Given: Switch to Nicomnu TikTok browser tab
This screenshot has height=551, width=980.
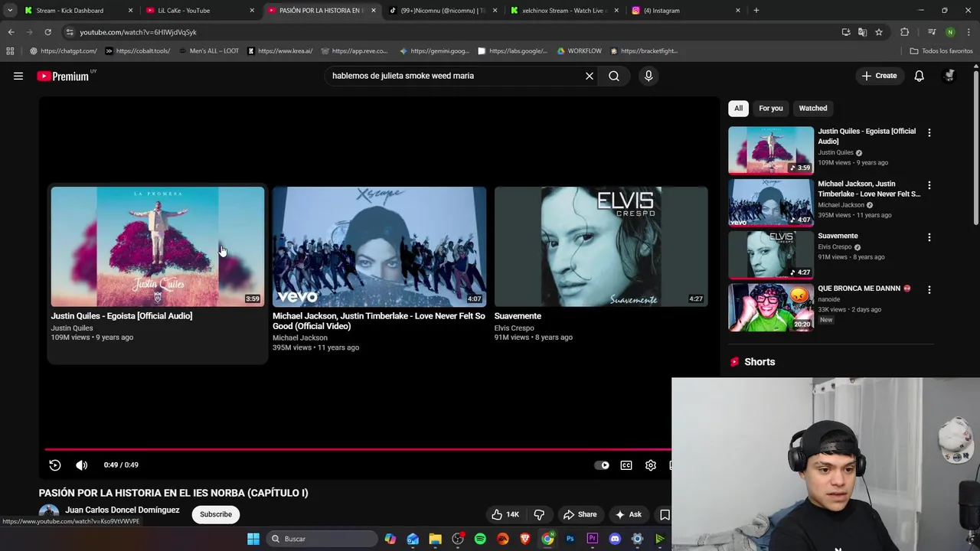Looking at the screenshot, I should (x=443, y=11).
